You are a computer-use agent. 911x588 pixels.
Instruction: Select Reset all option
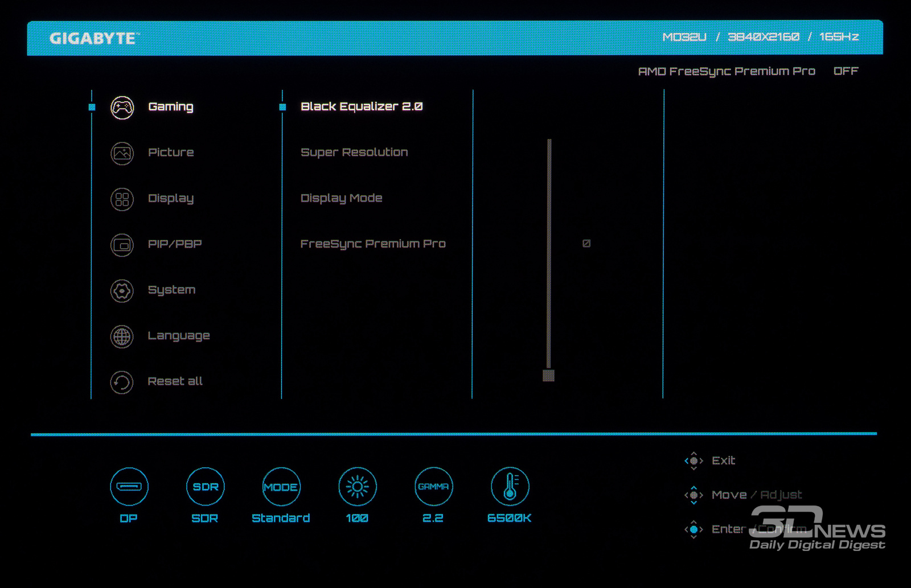click(175, 381)
